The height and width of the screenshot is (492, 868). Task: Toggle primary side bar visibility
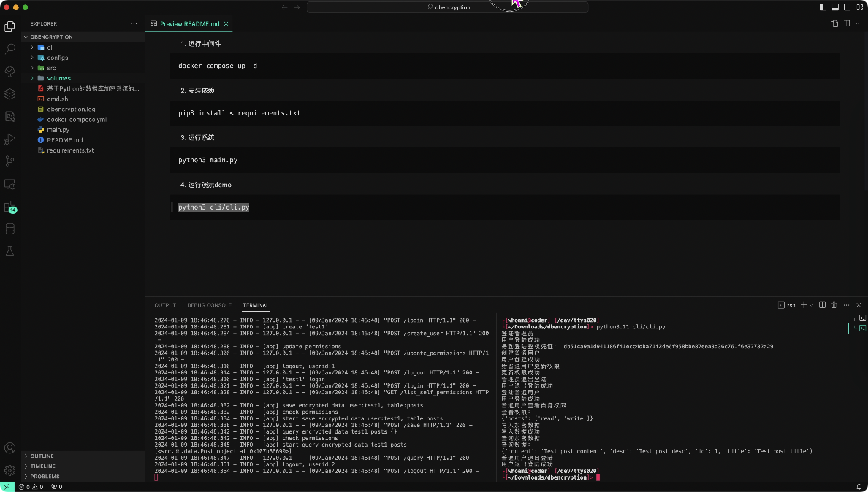pos(823,7)
